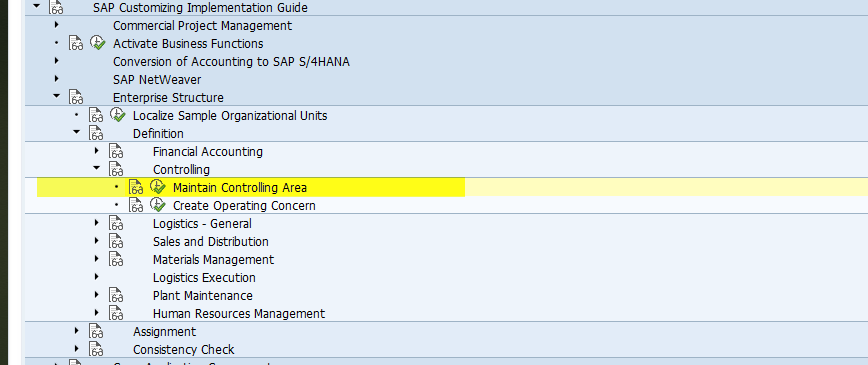Collapse the Definition node arrow

[x=76, y=132]
